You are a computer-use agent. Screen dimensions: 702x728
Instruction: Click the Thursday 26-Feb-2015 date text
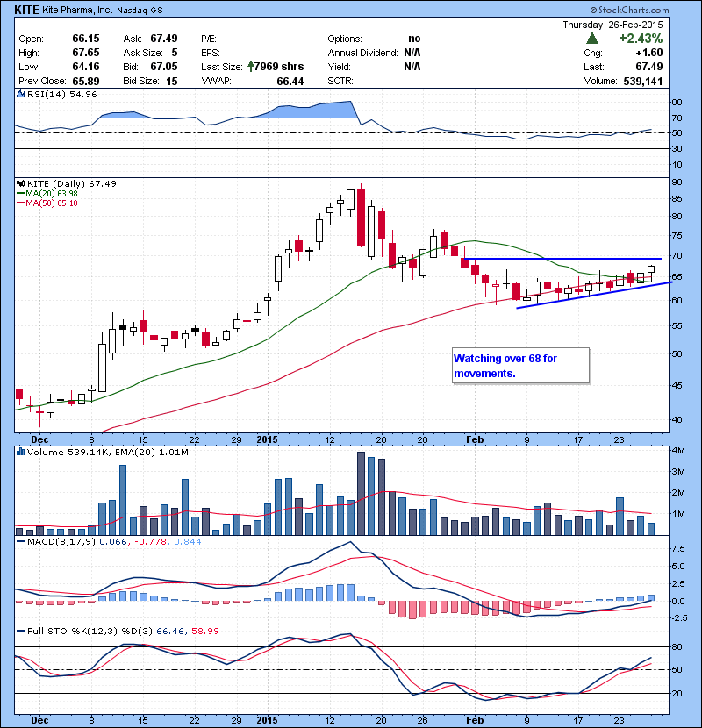pos(612,25)
